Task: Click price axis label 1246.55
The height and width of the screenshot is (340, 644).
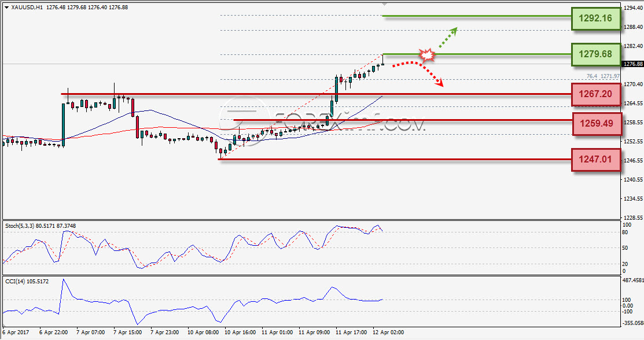Action: 634,161
